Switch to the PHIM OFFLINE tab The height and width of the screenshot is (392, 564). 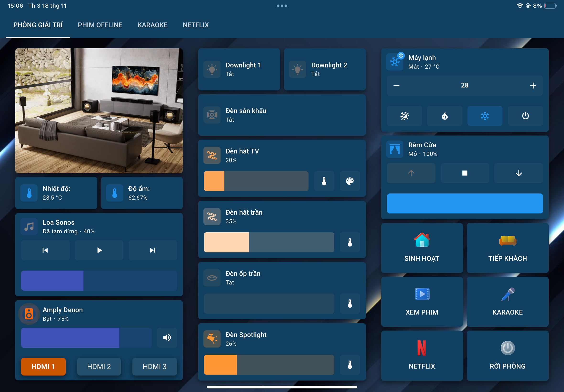coord(100,25)
